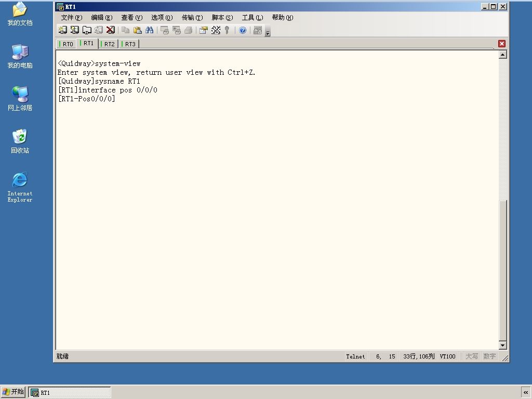This screenshot has width=532, height=399.
Task: Click the Auto Print printer icon
Action: [188, 30]
